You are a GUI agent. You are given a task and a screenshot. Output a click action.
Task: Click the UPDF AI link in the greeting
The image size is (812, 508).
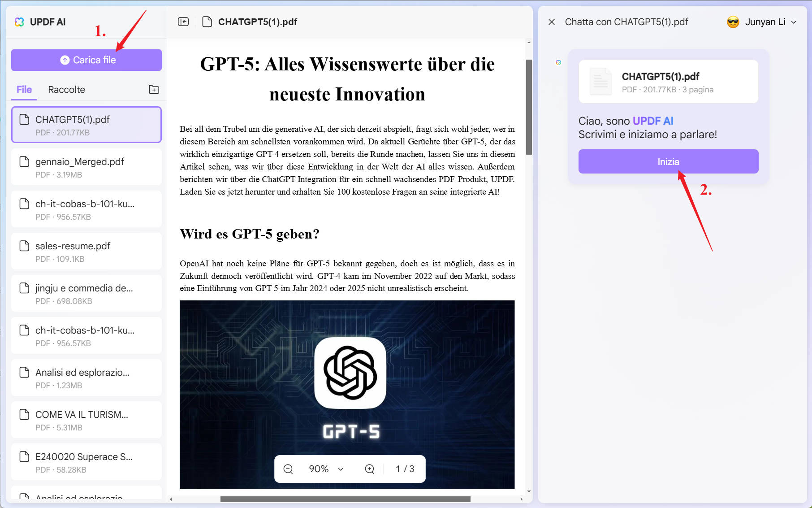(x=653, y=121)
